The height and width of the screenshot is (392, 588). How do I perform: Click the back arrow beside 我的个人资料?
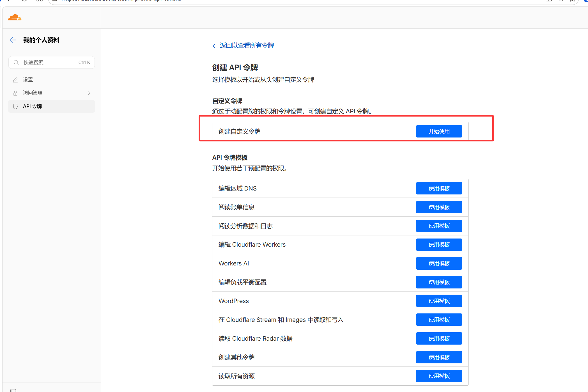(13, 40)
